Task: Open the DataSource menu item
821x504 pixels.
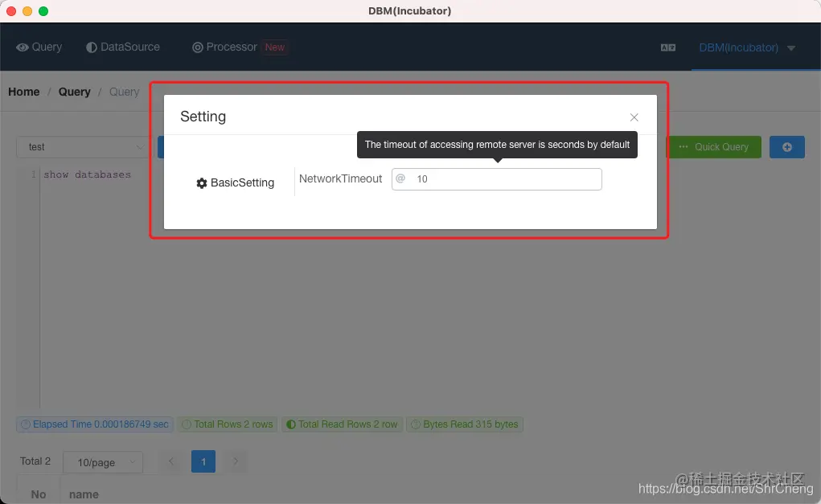Action: (x=123, y=47)
